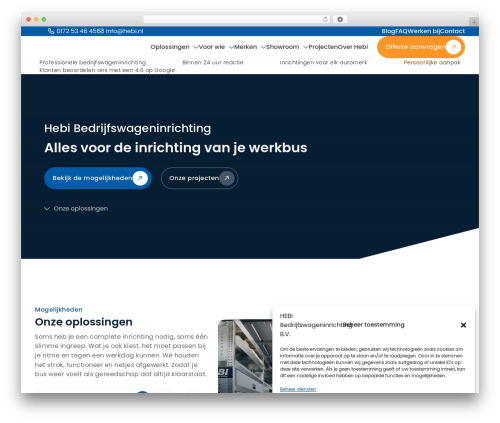Go to the Projecten menu item
This screenshot has width=500, height=423.
click(x=323, y=47)
